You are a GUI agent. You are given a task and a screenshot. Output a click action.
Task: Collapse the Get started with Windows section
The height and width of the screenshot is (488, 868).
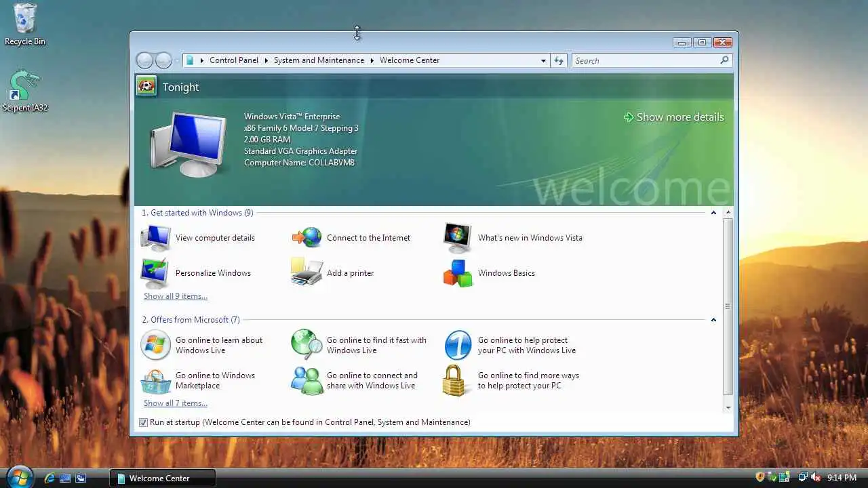(713, 213)
